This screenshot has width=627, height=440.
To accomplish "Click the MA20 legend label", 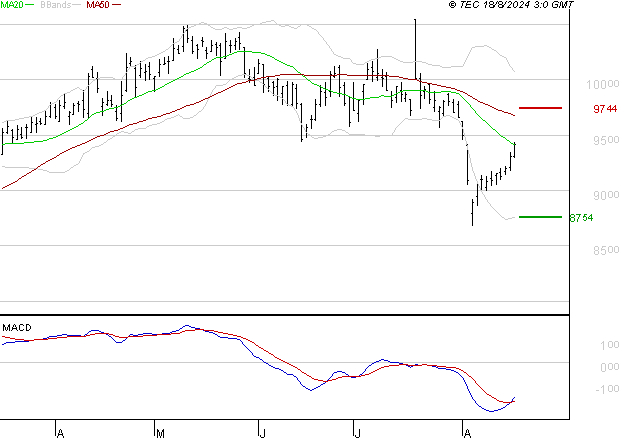I will click(12, 5).
